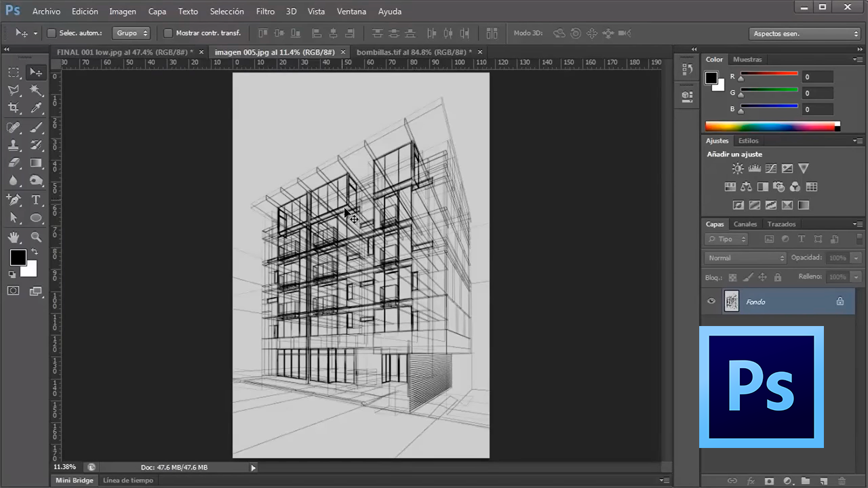This screenshot has height=488, width=868.
Task: Select the Fondo layer thumbnail
Action: click(732, 302)
